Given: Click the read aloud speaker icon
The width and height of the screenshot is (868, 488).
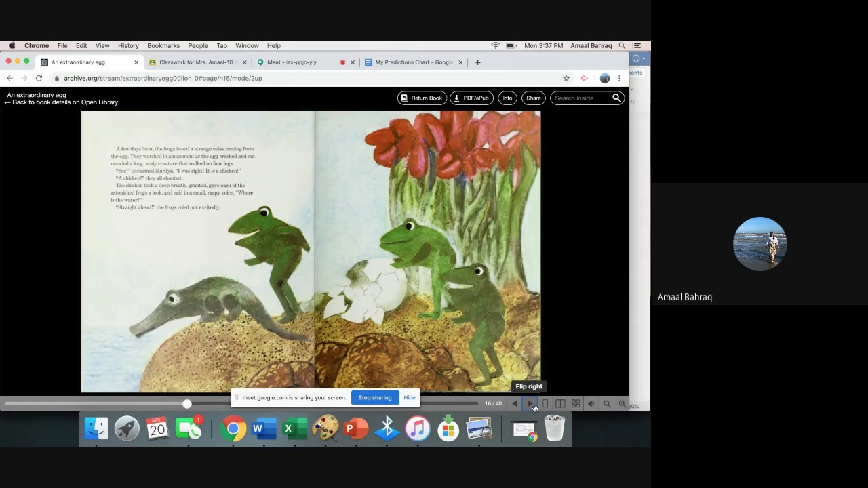Looking at the screenshot, I should click(x=591, y=404).
